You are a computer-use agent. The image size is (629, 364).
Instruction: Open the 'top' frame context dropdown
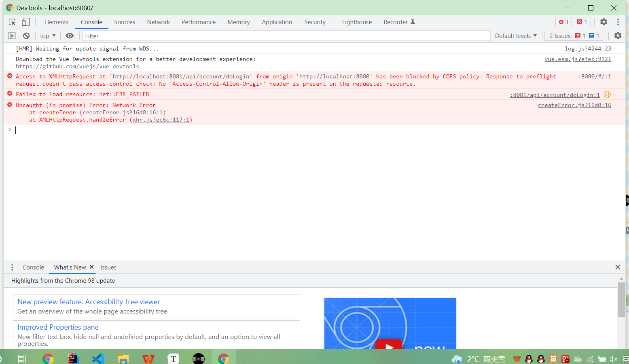pos(47,36)
